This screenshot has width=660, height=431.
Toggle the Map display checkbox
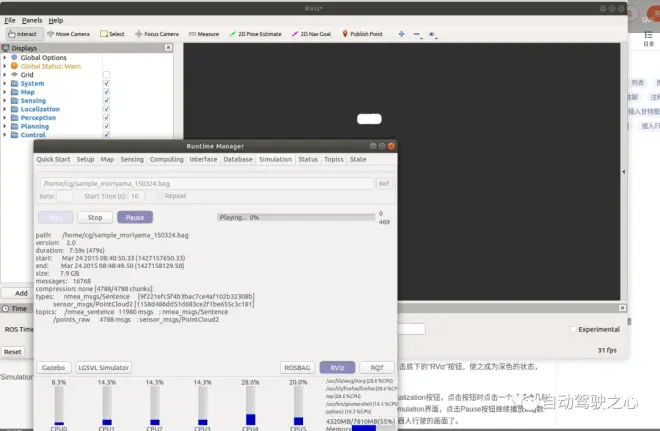(x=106, y=92)
